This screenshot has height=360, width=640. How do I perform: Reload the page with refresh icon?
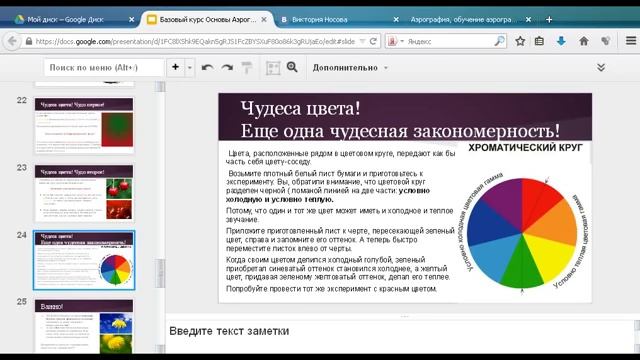[373, 41]
